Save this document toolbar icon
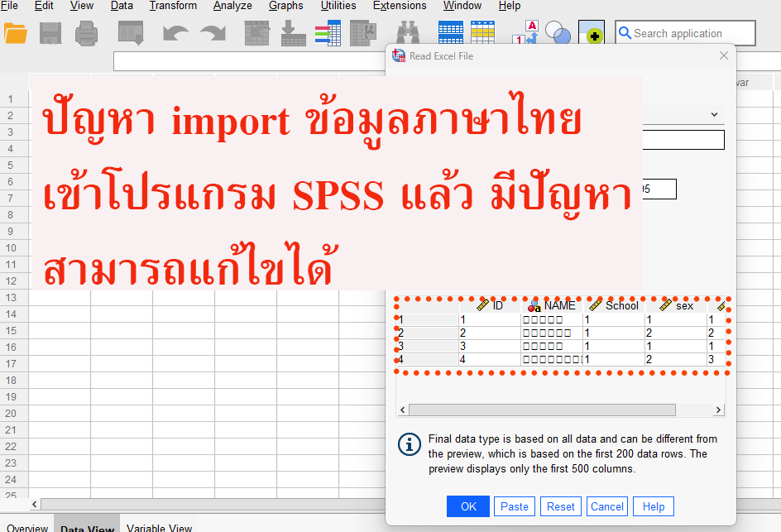Screen dimensions: 781x532 tap(50, 33)
